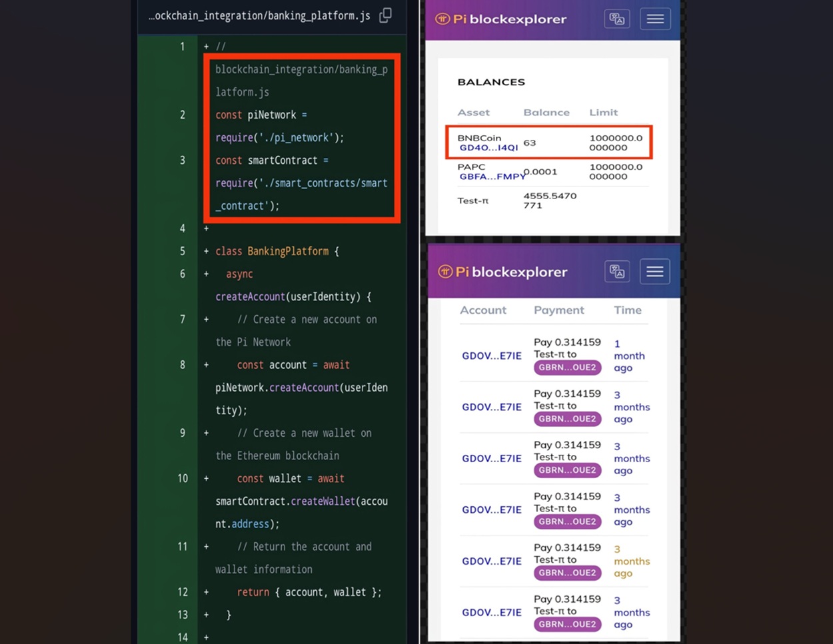The height and width of the screenshot is (644, 833).
Task: Click 'BALANCES' heading text
Action: tap(491, 82)
